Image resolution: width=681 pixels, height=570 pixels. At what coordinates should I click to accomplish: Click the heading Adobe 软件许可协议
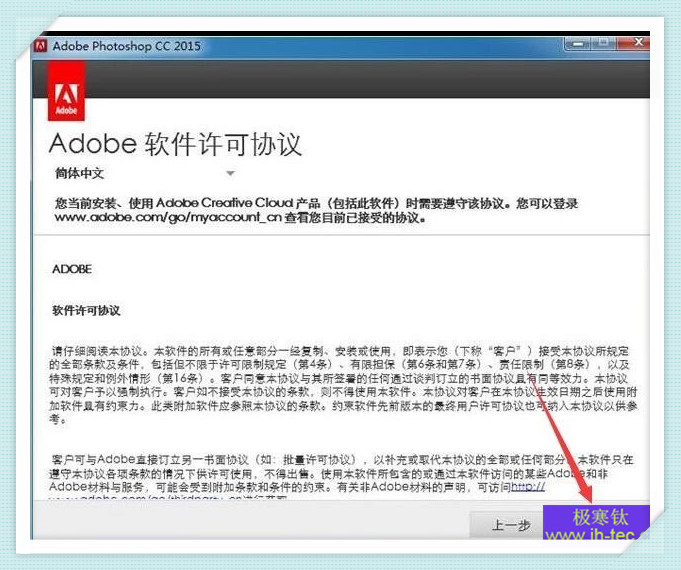175,144
